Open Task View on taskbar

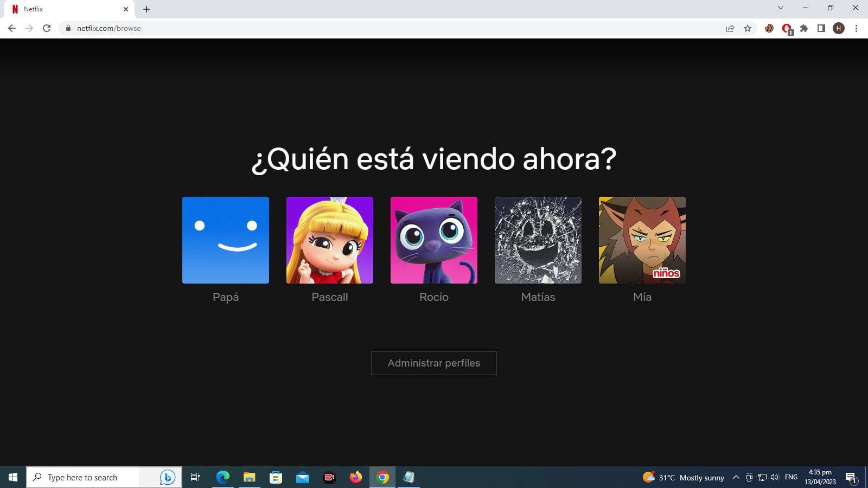click(195, 477)
